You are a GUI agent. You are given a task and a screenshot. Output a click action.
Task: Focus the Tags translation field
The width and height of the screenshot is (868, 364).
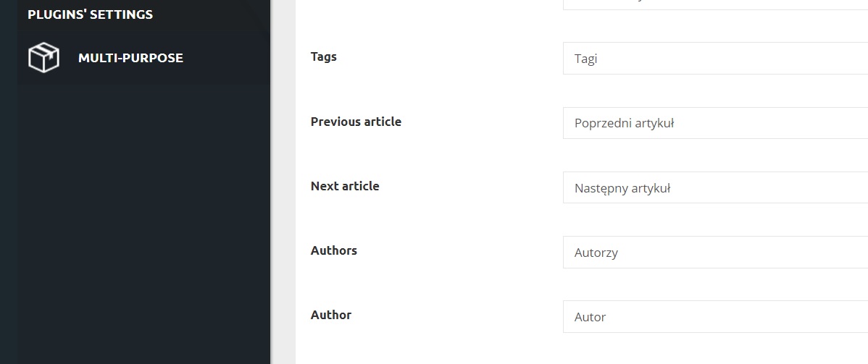pos(715,58)
